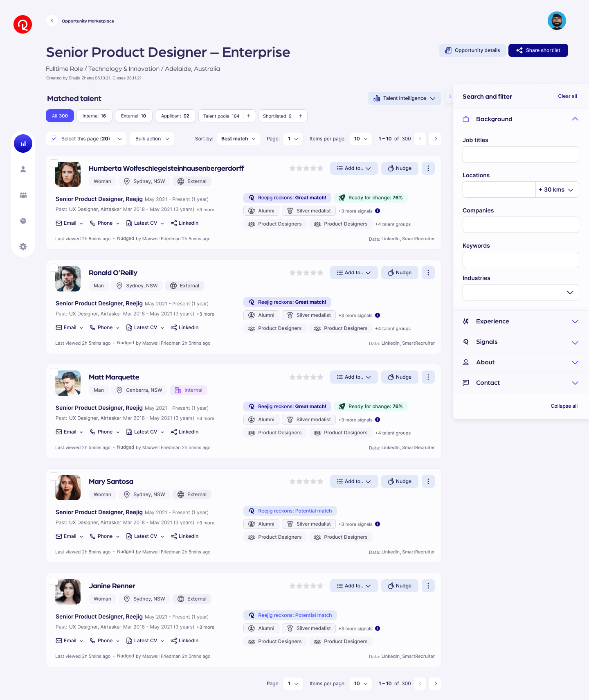The image size is (589, 700).
Task: Click the Job titles input field
Action: 521,154
